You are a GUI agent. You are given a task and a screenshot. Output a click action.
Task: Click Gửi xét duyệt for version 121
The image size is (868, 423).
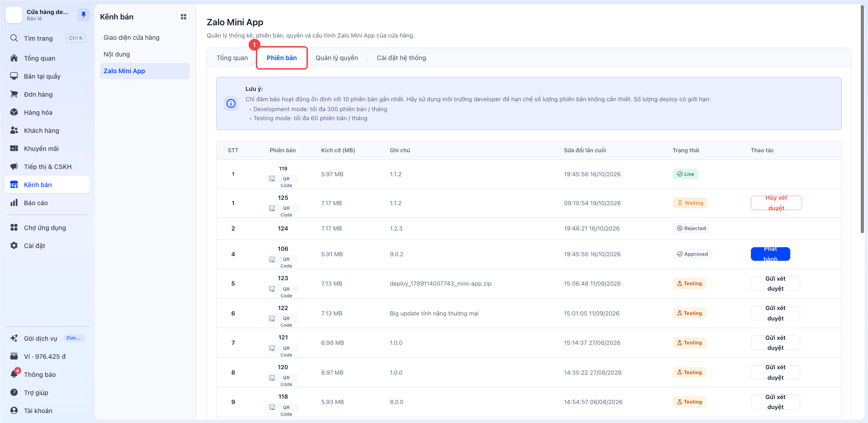point(775,343)
